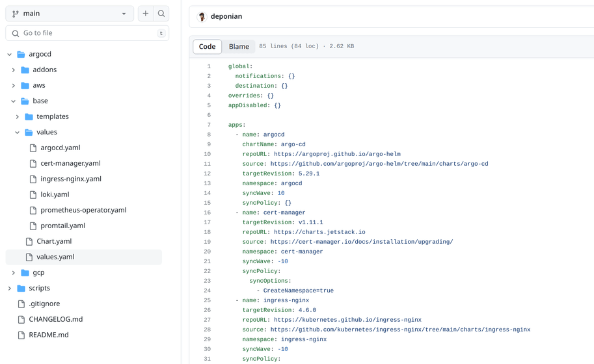Screen dimensions: 594x364
Task: Click the addons folder icon
Action: 25,70
